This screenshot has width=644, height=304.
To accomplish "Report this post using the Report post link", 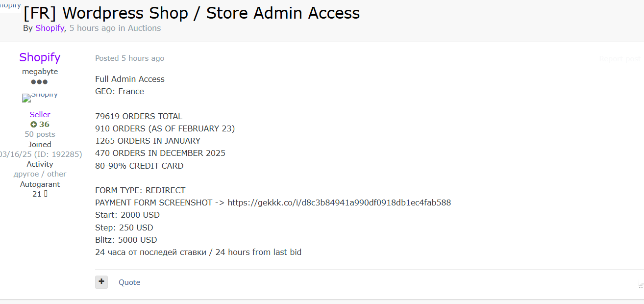I will 619,59.
